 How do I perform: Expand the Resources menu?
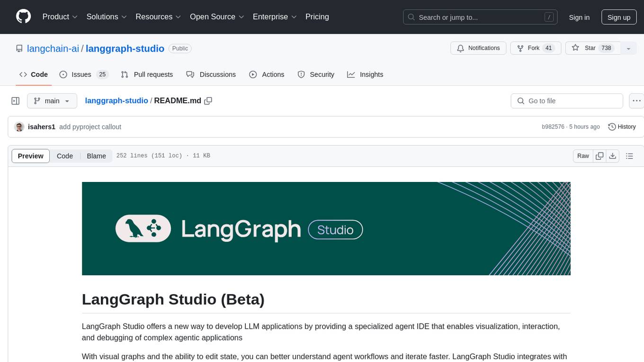click(x=158, y=17)
